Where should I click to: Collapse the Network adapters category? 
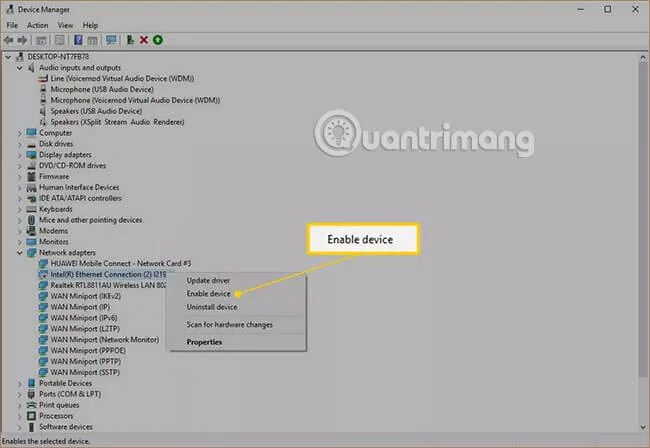(19, 253)
